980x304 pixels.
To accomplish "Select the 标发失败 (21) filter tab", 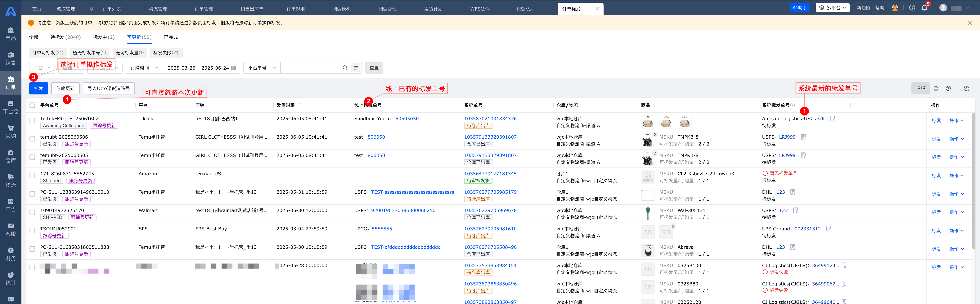I will [166, 53].
